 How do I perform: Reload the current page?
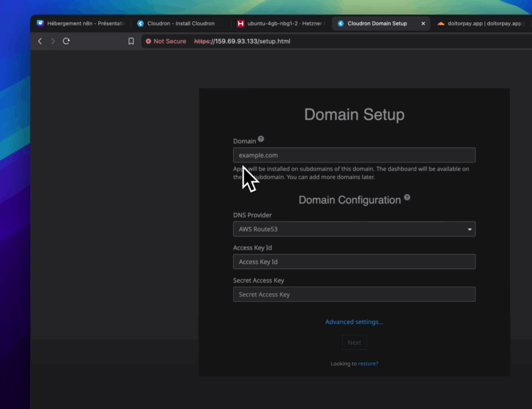pos(66,41)
